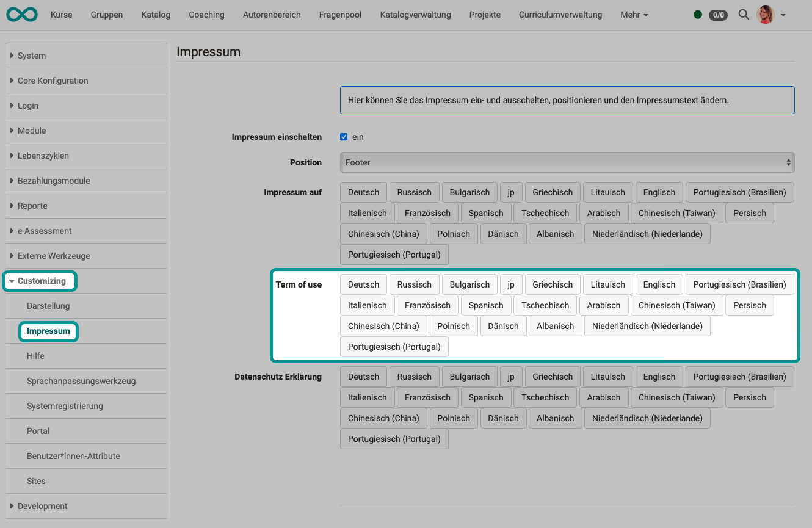This screenshot has height=528, width=812.
Task: Click the green status indicator dot
Action: click(698, 14)
